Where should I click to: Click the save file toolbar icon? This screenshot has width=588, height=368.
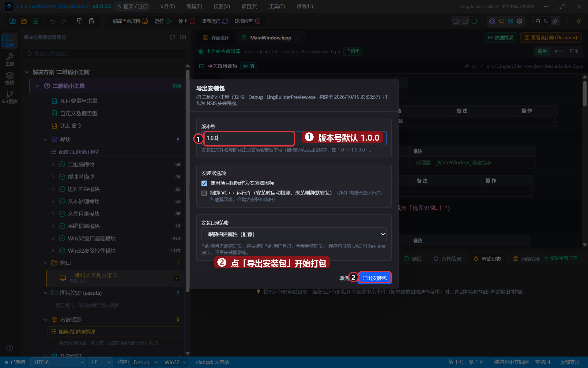[x=36, y=21]
